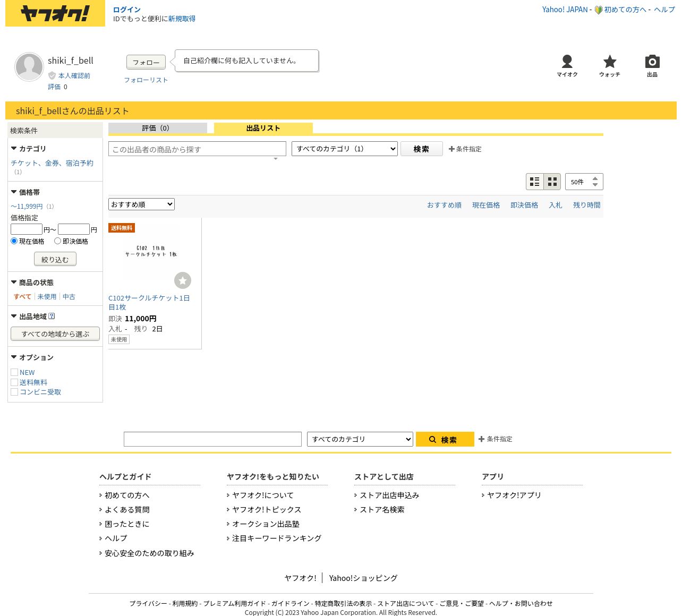Screen dimensions: 682x616
Task: Add C102 ticket to watchlist star
Action: tap(183, 280)
